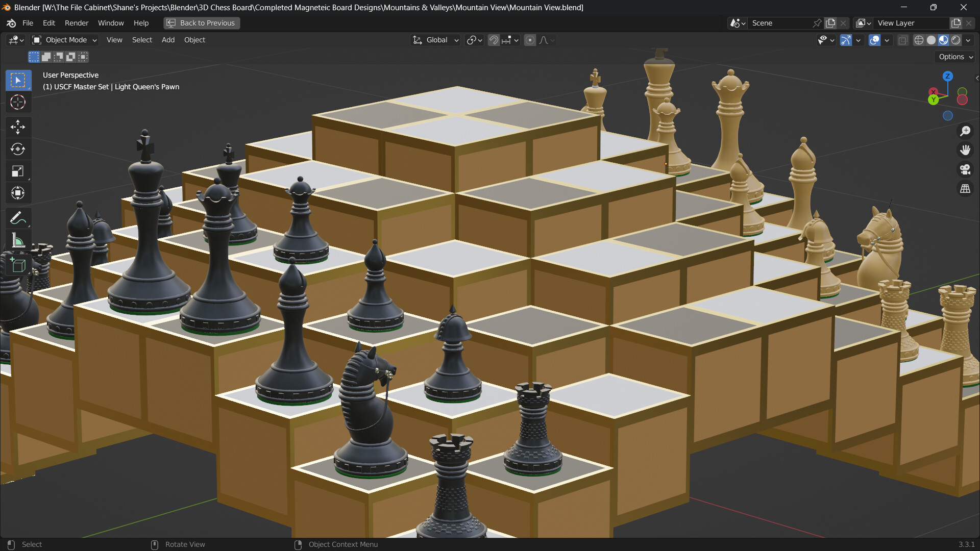980x551 pixels.
Task: Activate the 3D Cursor tool
Action: tap(18, 102)
